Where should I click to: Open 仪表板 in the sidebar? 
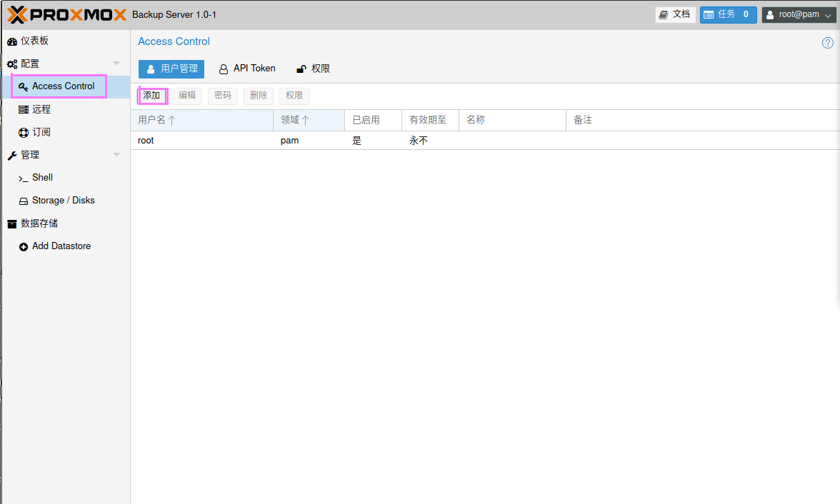tap(66, 41)
